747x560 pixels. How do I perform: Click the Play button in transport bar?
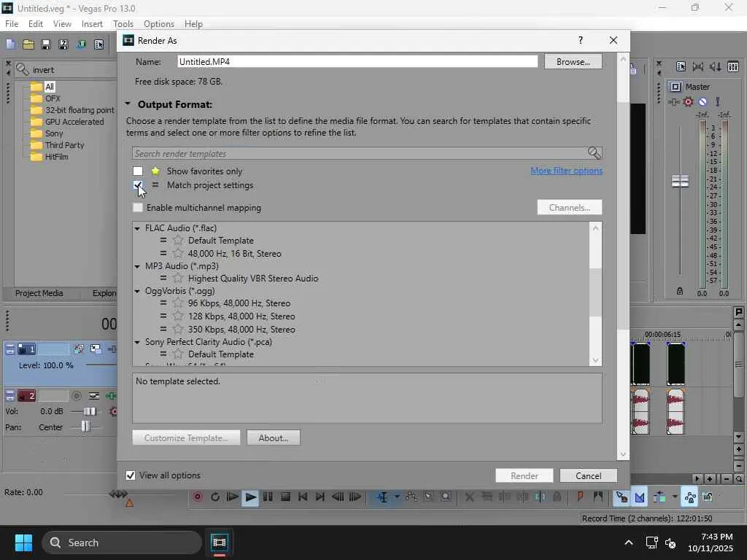click(x=250, y=497)
